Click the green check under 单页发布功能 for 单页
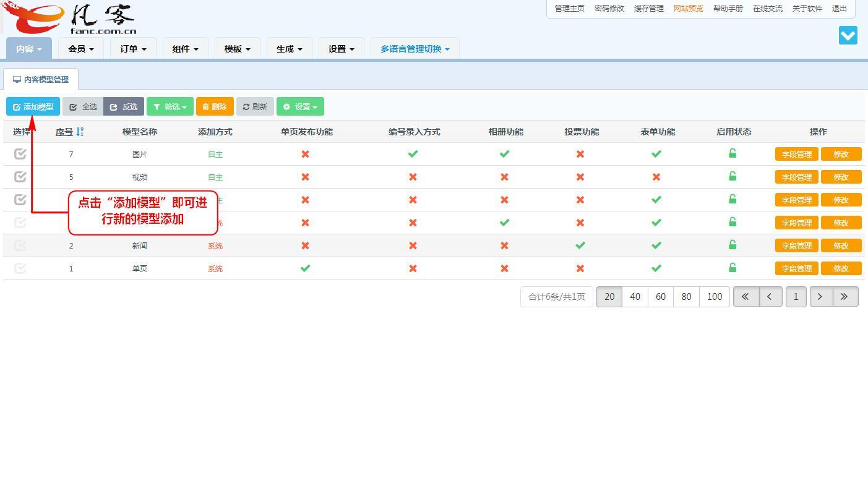The image size is (868, 494). click(305, 268)
